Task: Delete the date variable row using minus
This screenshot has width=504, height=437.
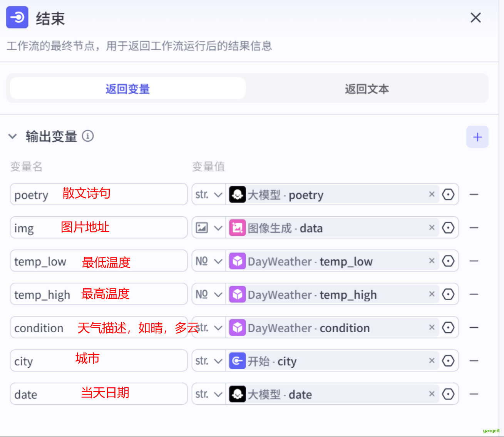Action: (x=474, y=394)
